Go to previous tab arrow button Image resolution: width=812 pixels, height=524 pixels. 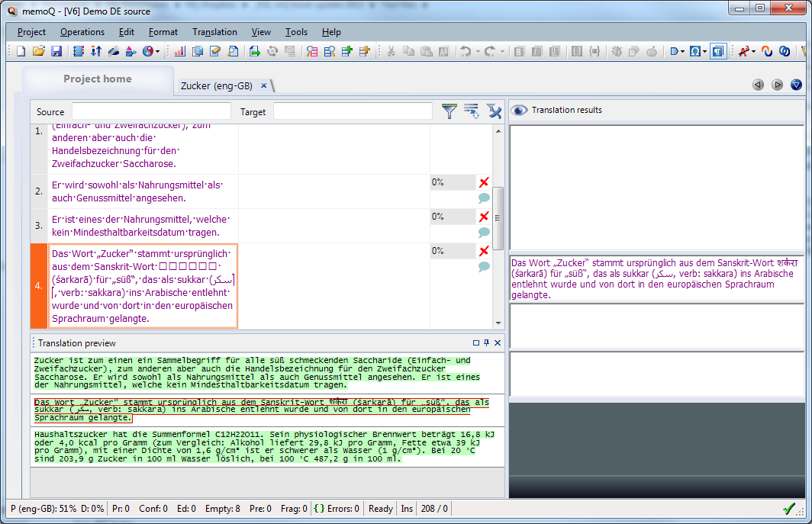coord(758,85)
